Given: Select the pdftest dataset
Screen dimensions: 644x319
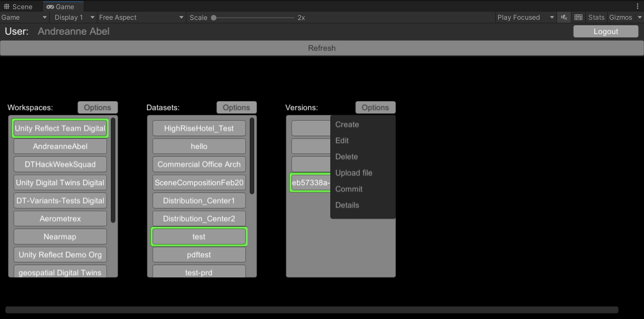Looking at the screenshot, I should [x=199, y=255].
